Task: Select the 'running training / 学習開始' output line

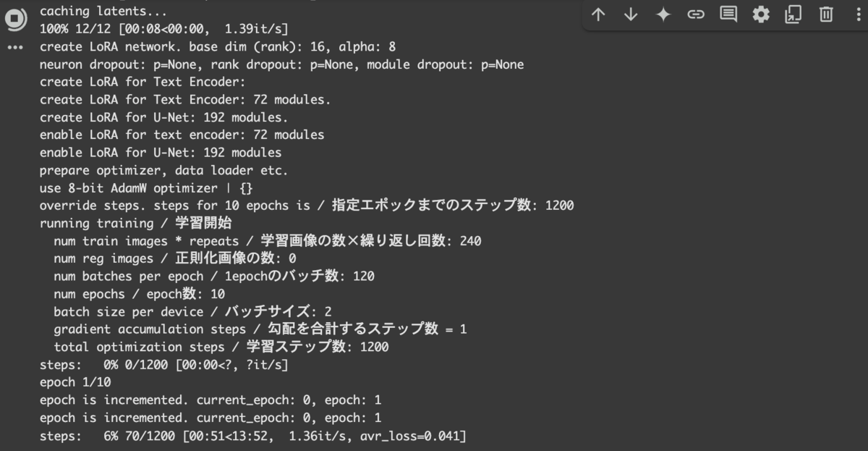Action: pyautogui.click(x=137, y=223)
